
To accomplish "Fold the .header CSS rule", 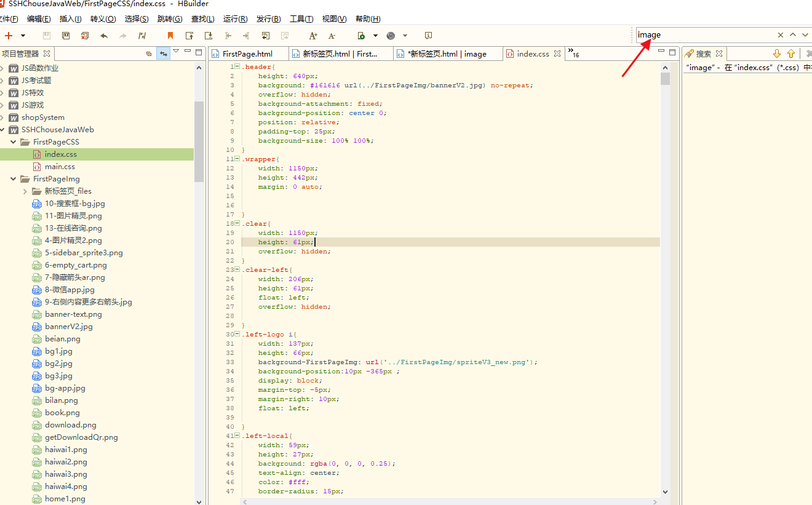I will 237,66.
